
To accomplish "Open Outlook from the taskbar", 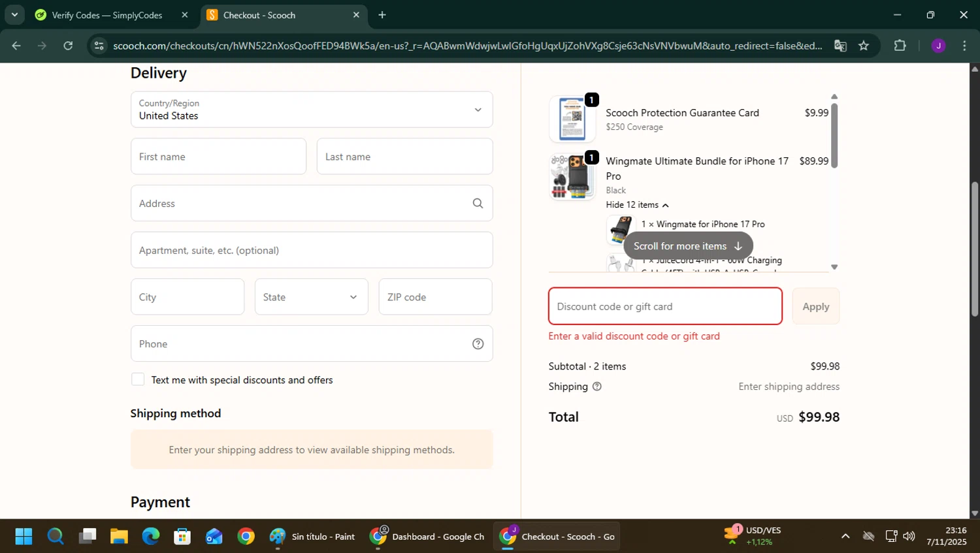I will (214, 537).
